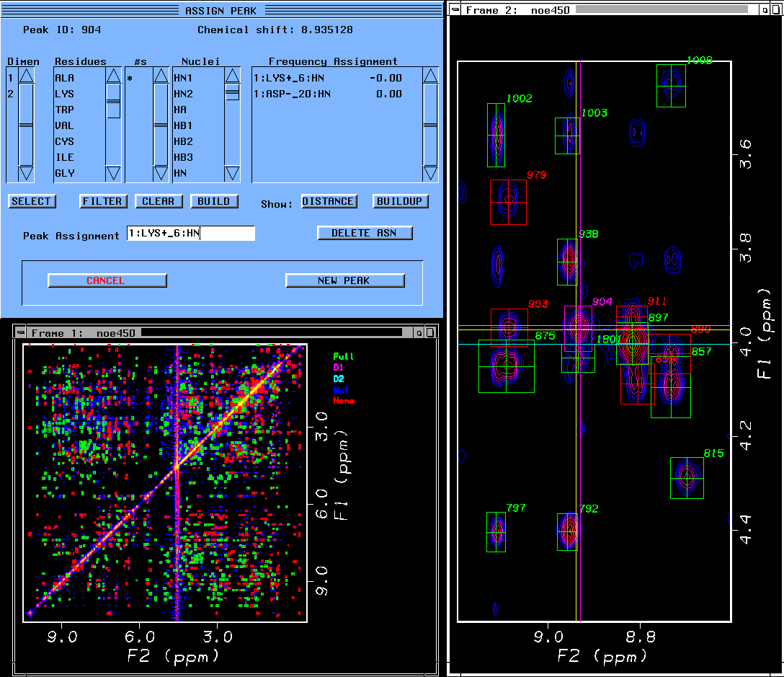This screenshot has height=677, width=784.
Task: Cancel the Assign Peak dialog
Action: 107,280
